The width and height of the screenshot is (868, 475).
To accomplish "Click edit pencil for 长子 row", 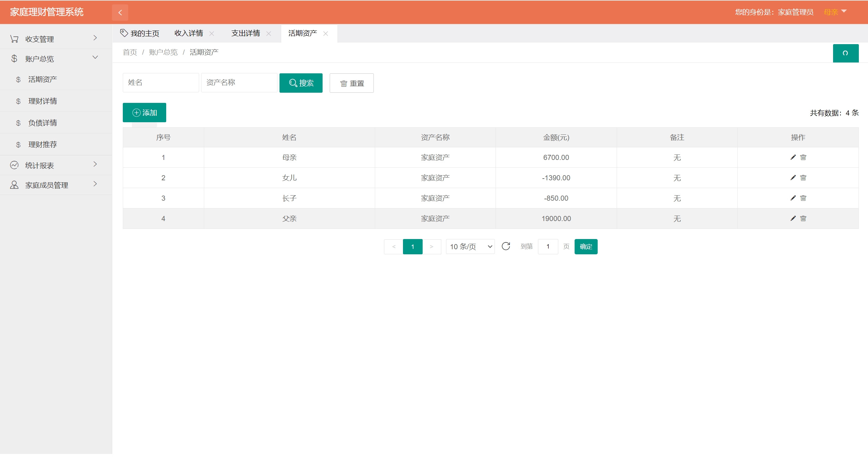I will (x=793, y=198).
